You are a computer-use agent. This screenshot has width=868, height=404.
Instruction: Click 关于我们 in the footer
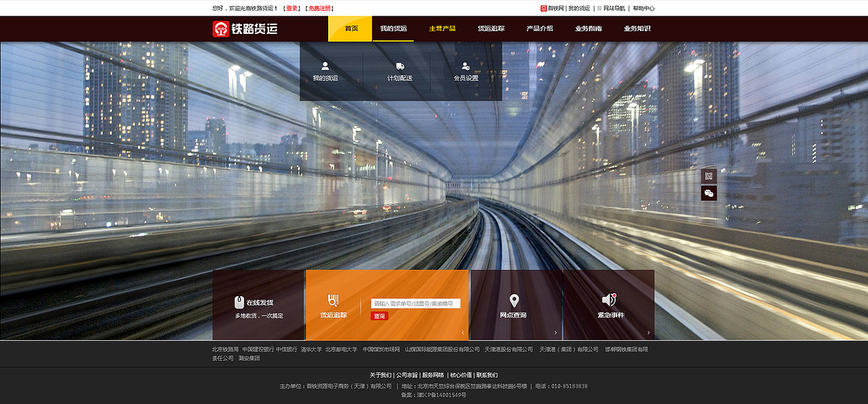pyautogui.click(x=380, y=375)
